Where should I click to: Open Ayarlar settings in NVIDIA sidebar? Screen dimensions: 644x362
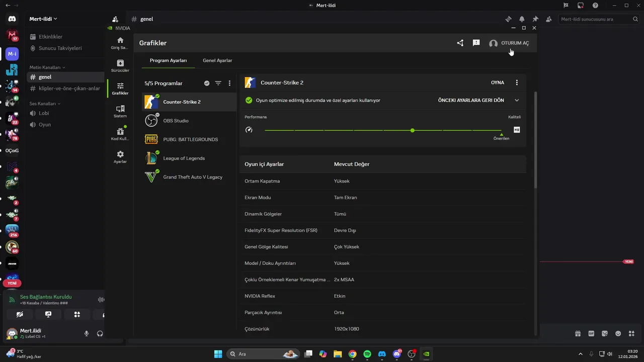[x=120, y=157]
